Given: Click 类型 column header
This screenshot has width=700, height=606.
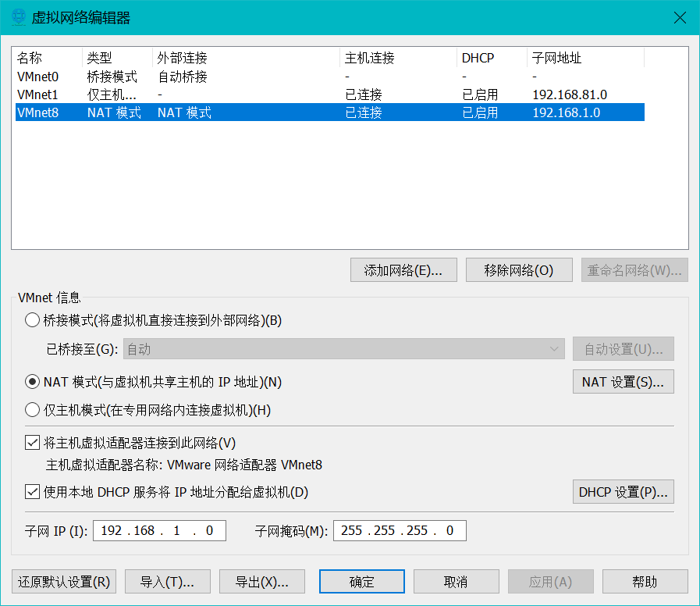Looking at the screenshot, I should pyautogui.click(x=117, y=58).
